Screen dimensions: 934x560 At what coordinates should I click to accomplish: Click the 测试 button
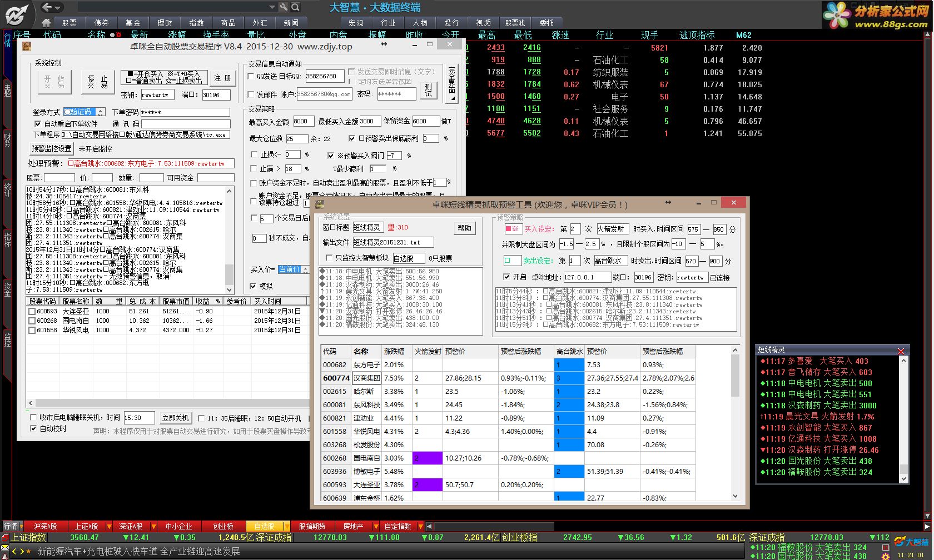point(428,91)
